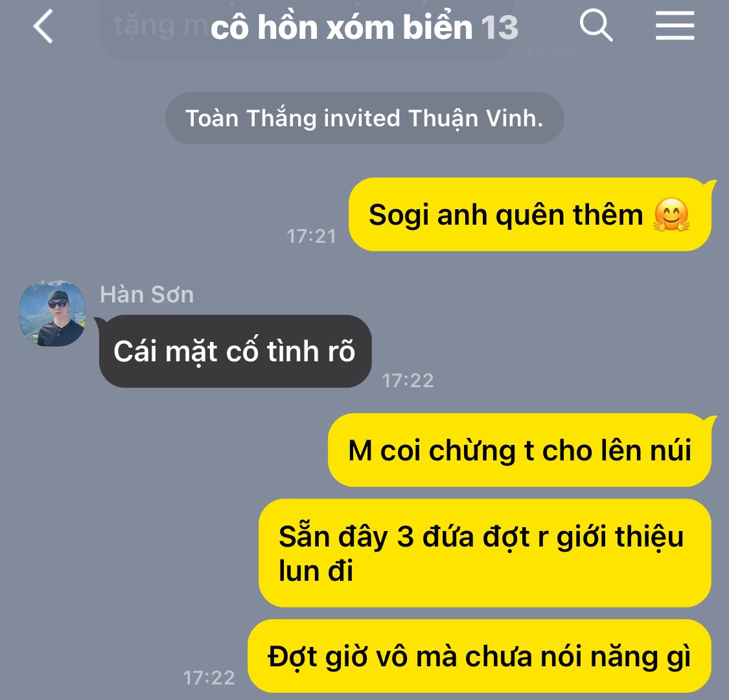The image size is (729, 700).
Task: Tap the 17:22 timestamp beside the last bubble
Action: point(209,678)
